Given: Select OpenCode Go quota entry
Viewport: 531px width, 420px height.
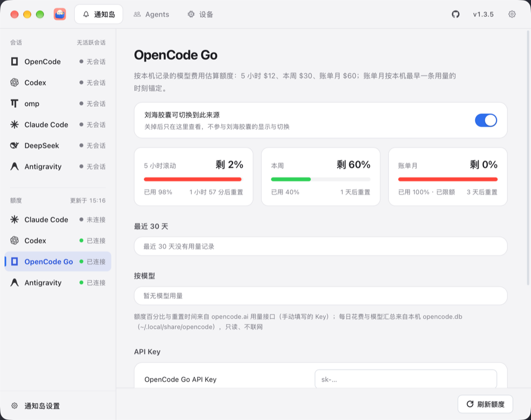Looking at the screenshot, I should pyautogui.click(x=58, y=261).
